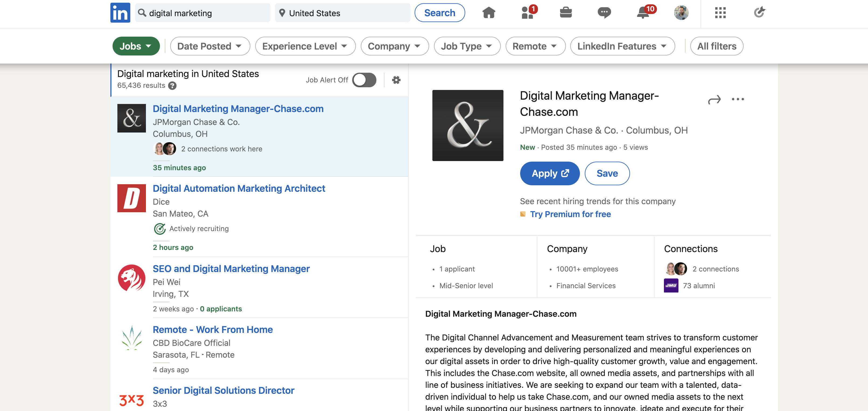Click the JMU alumni school logo
Image resolution: width=868 pixels, height=411 pixels.
[671, 285]
